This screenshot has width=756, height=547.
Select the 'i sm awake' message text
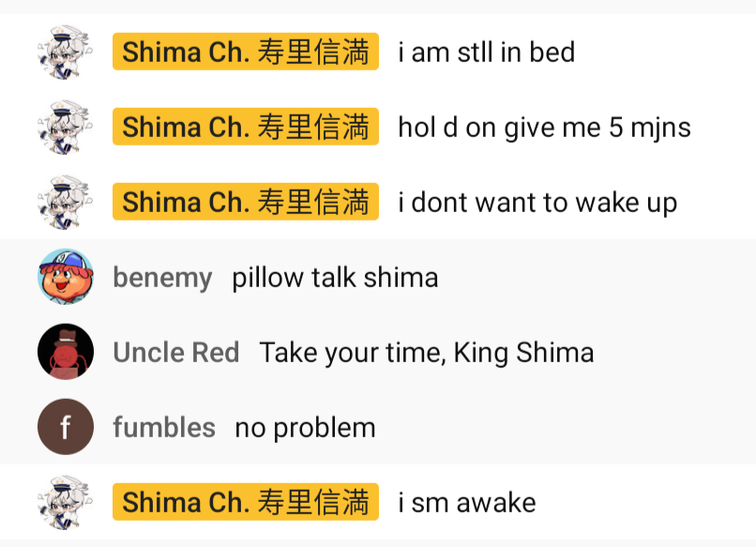(467, 503)
